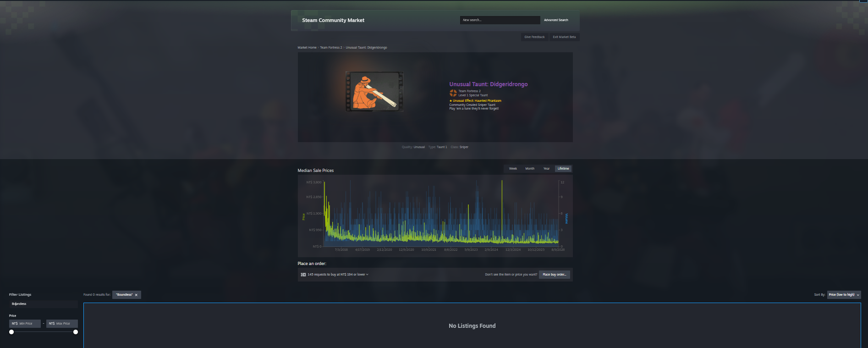Click the 7/3/2018 date label on chart
868x348 pixels.
tap(341, 250)
